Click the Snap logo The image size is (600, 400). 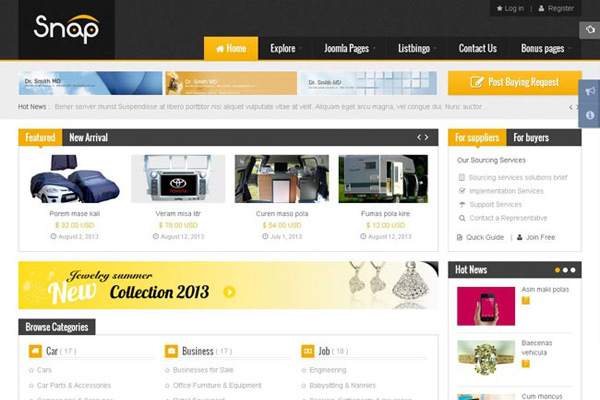tap(66, 29)
